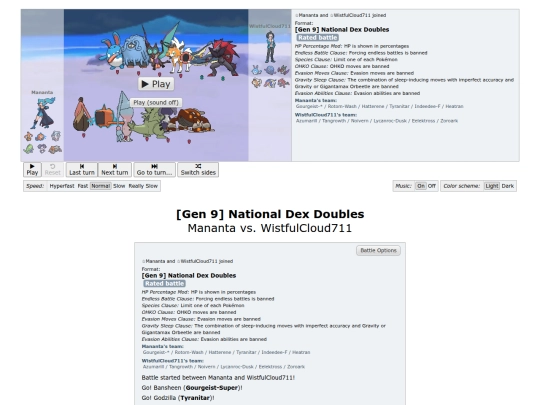Set speed to Slow
Screen dimensions: 540x405
[119, 186]
